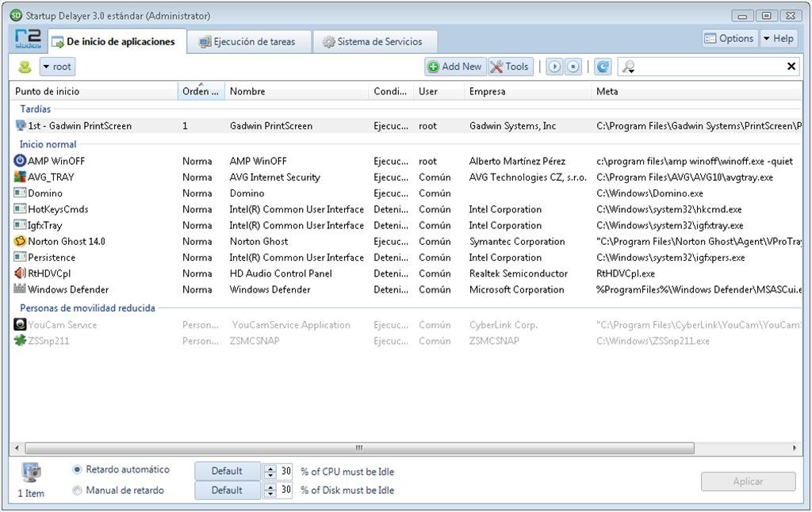This screenshot has width=812, height=512.
Task: Switch to Sistema de Servicios tab
Action: pos(374,41)
